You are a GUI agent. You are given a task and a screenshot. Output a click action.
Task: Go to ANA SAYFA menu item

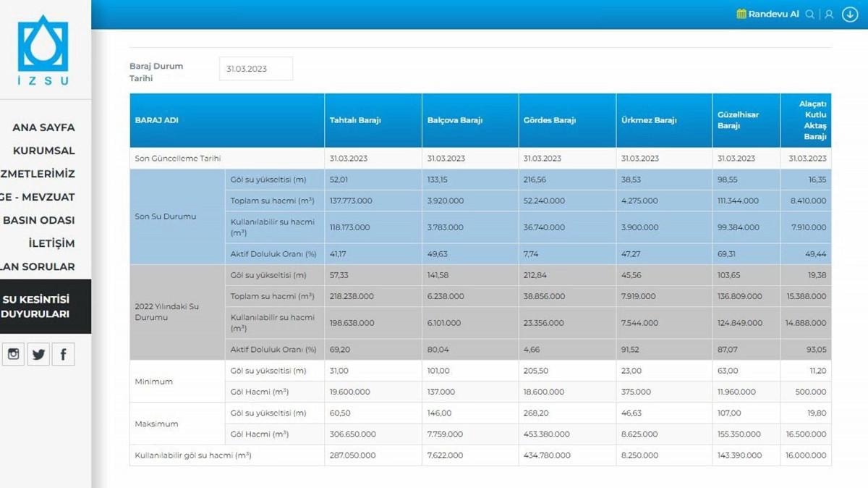pyautogui.click(x=43, y=127)
